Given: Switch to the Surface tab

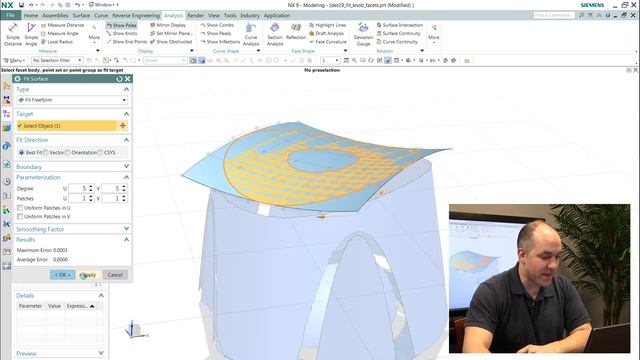Looking at the screenshot, I should tap(81, 16).
